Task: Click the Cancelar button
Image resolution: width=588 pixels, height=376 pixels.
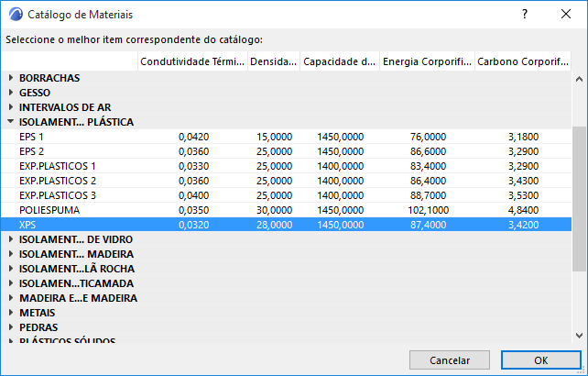Action: coord(450,360)
